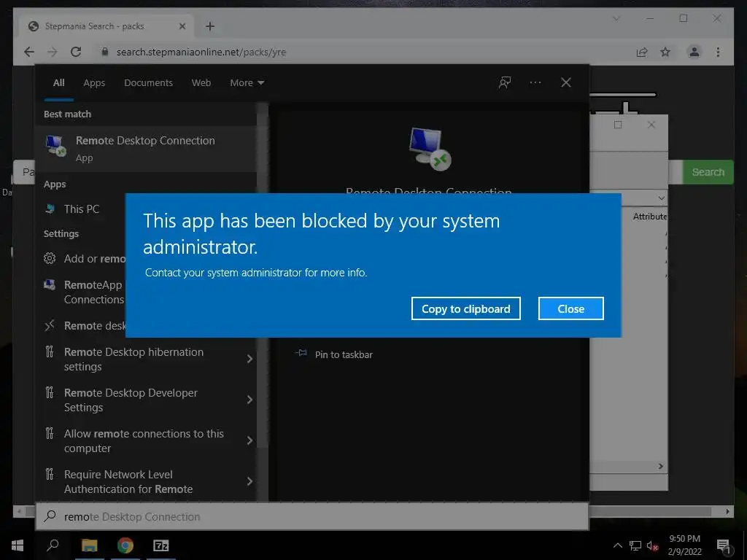Click Copy to clipboard in blocked-app dialog
Viewport: 747px width, 560px height.
click(465, 308)
